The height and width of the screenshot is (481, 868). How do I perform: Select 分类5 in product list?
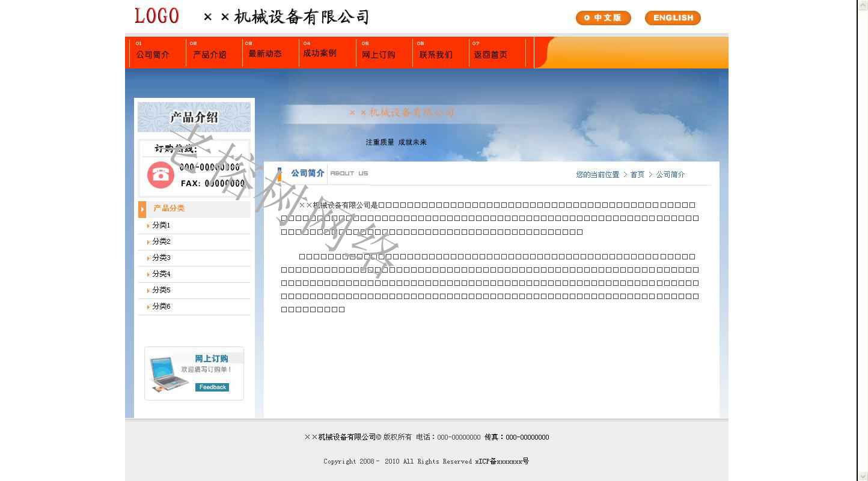[x=161, y=290]
